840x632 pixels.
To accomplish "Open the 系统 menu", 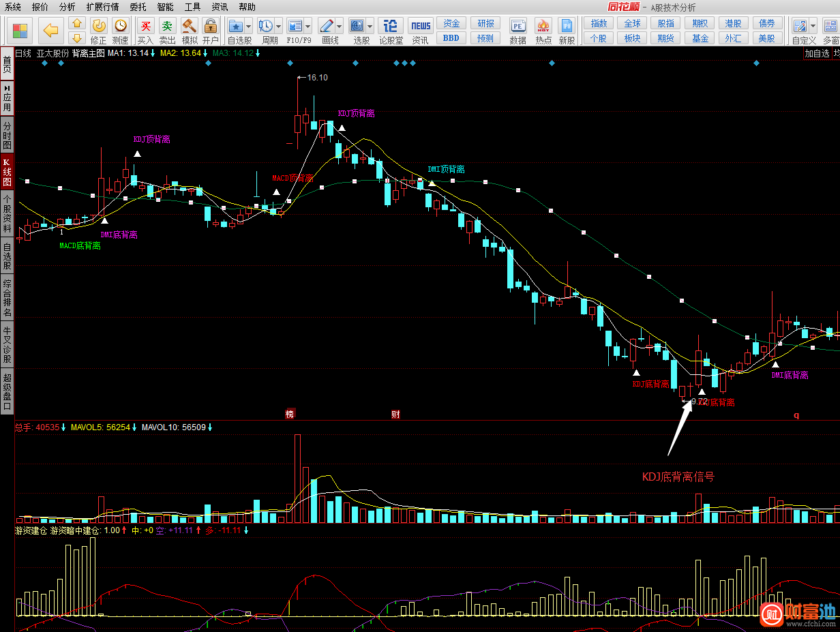I will coord(13,7).
